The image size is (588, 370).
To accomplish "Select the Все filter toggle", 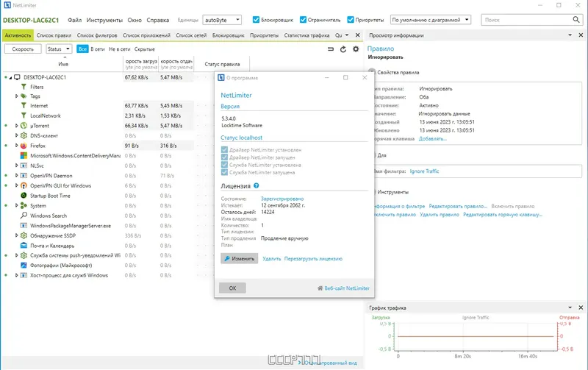I will (x=82, y=49).
